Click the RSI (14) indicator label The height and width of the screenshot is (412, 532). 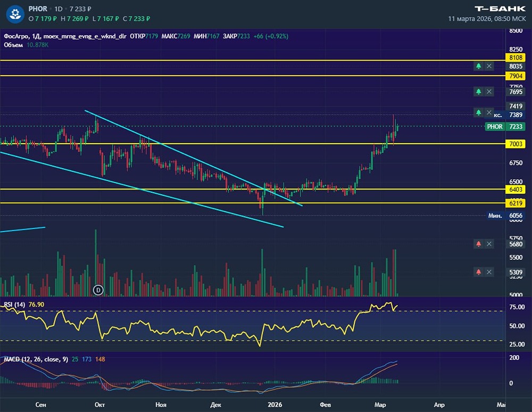(x=14, y=304)
